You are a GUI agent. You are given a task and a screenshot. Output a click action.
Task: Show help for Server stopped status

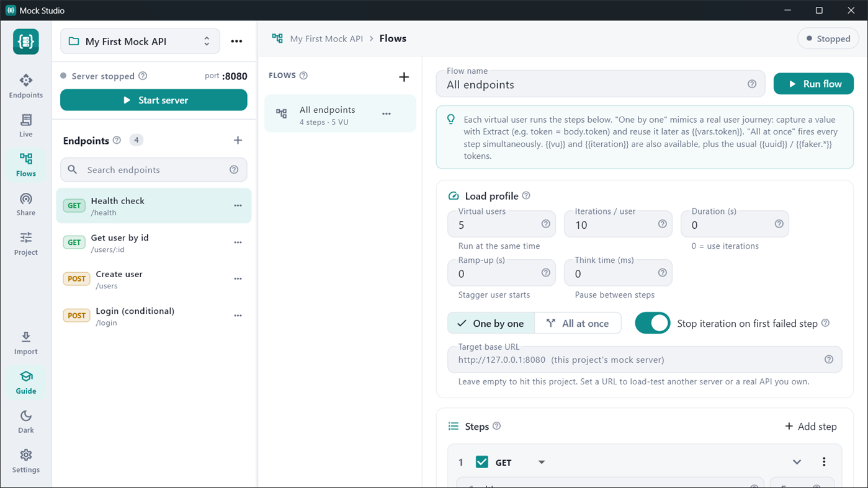point(143,76)
